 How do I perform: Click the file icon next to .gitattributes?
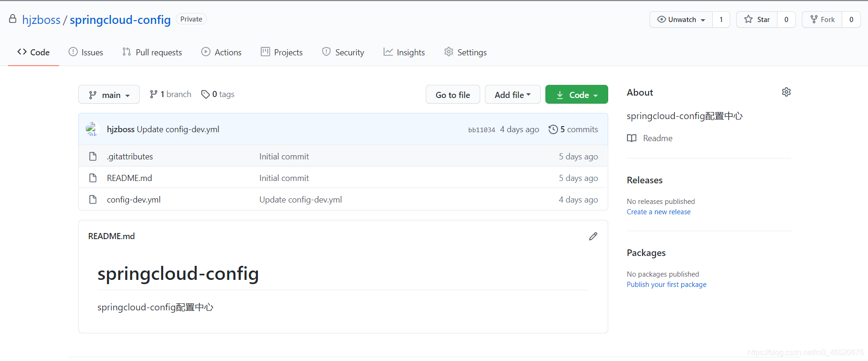[93, 156]
